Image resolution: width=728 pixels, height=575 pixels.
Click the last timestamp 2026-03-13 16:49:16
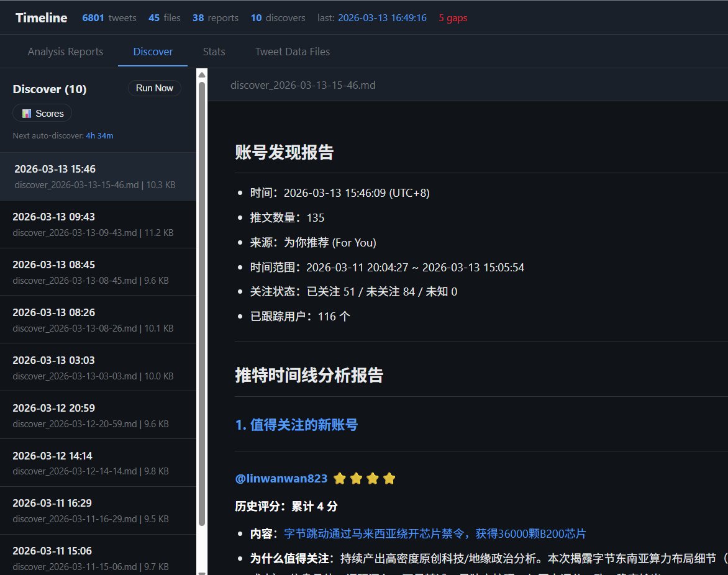coord(382,17)
